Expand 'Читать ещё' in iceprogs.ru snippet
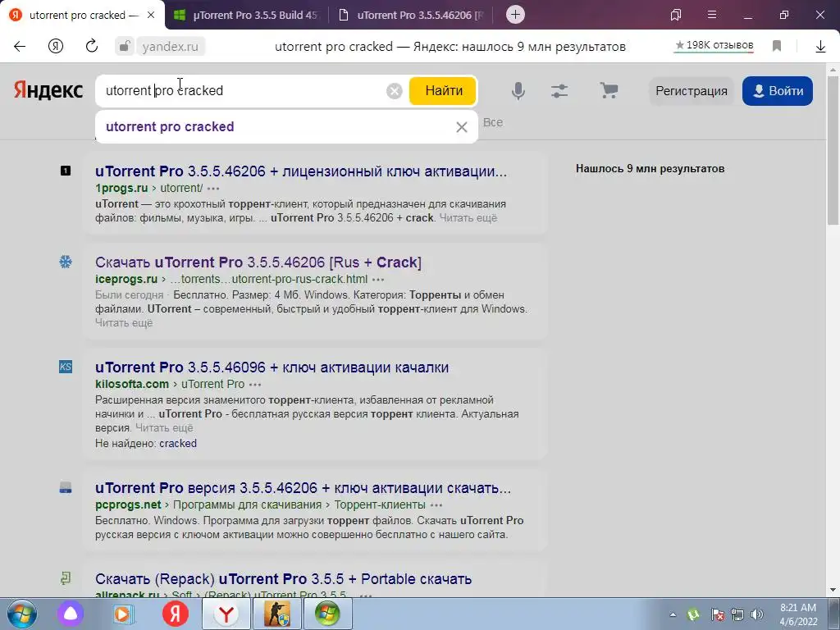This screenshot has width=840, height=630. [x=124, y=323]
